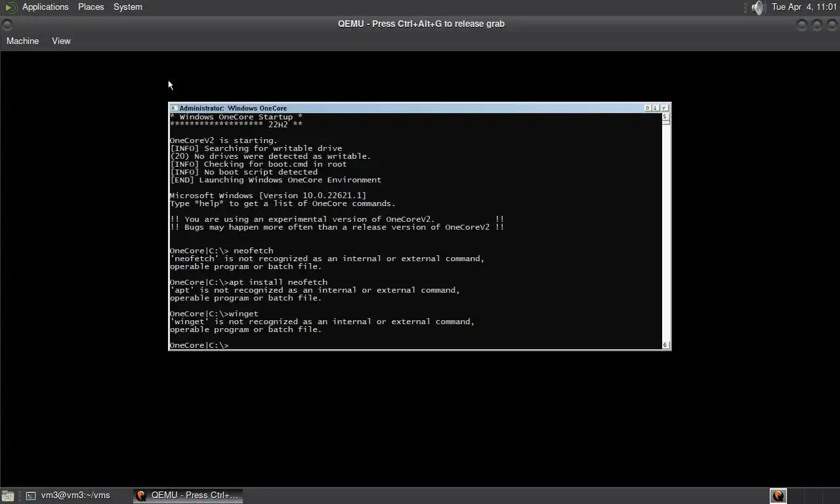Open the Machine menu in QEMU
The image size is (840, 504).
(x=22, y=41)
